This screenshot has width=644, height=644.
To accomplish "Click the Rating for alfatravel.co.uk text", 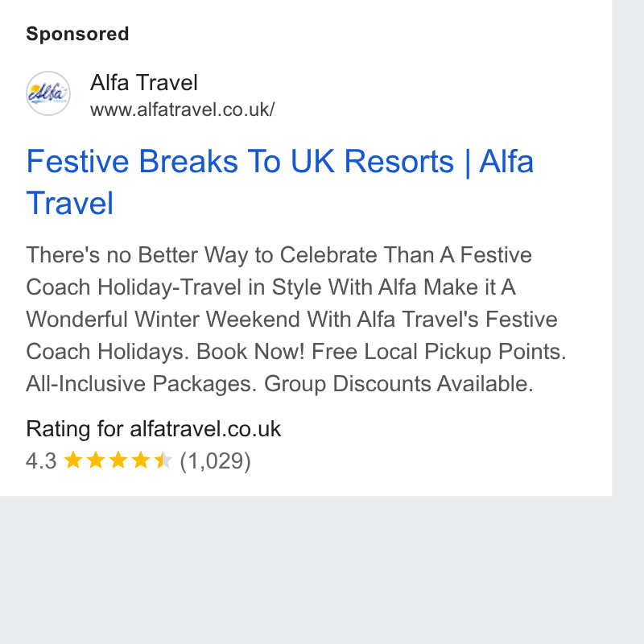I will click(x=153, y=429).
